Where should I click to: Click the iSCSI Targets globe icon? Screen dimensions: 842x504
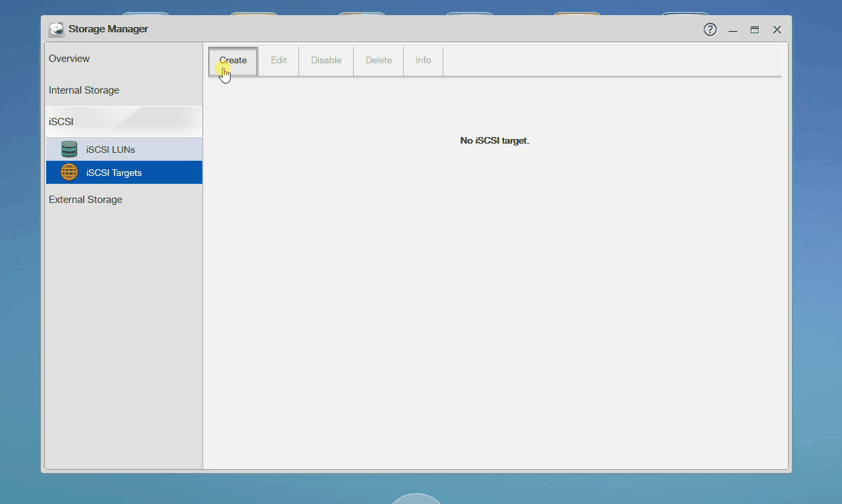click(69, 173)
